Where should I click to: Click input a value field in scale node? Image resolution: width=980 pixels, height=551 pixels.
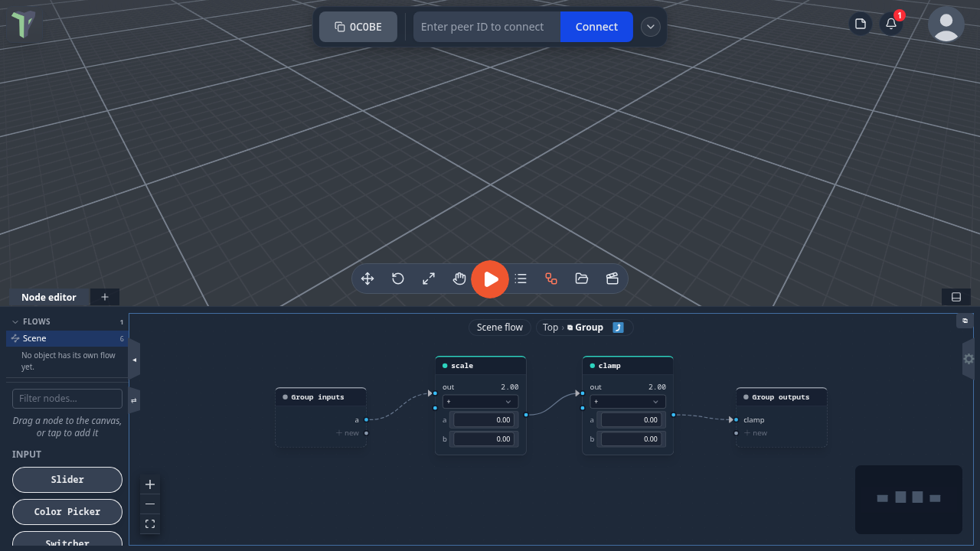pyautogui.click(x=484, y=420)
